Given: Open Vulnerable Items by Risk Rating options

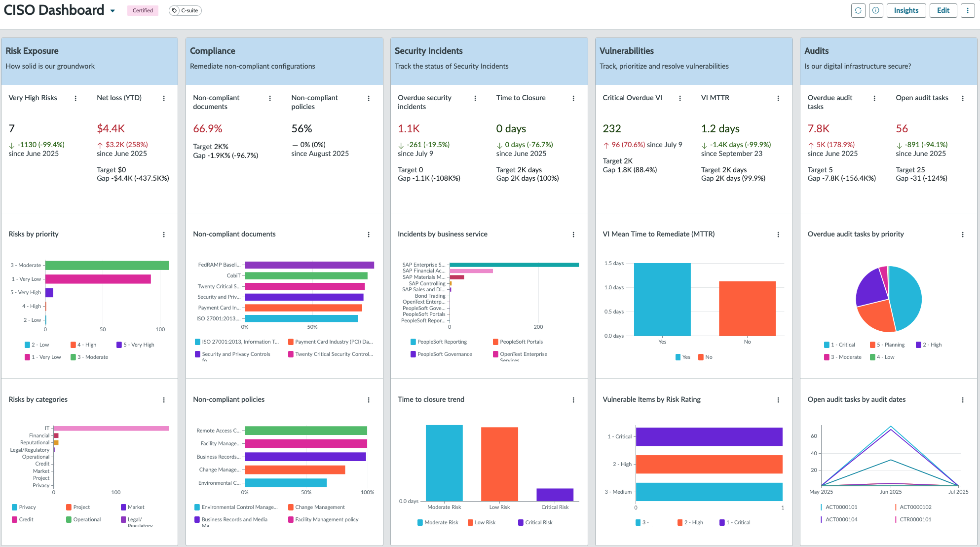Looking at the screenshot, I should pos(778,400).
